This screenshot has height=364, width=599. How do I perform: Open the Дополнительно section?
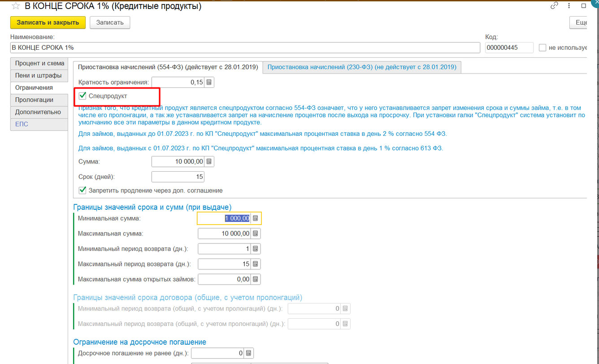pos(39,112)
